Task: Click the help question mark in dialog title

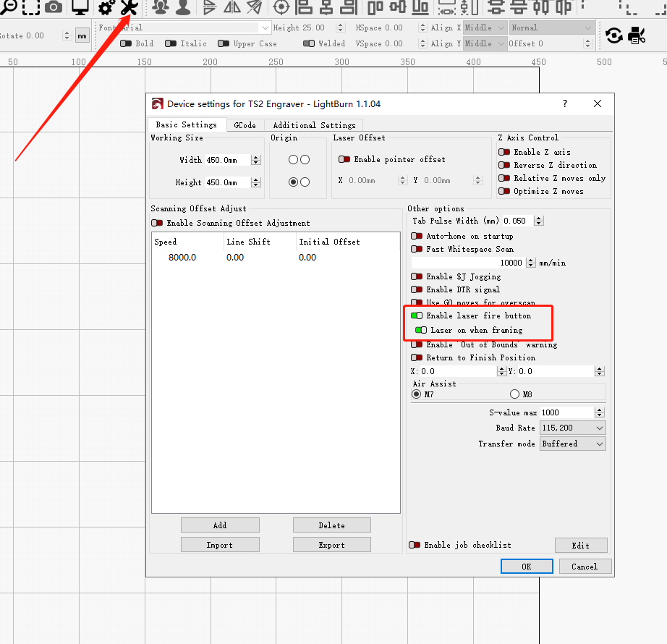Action: click(565, 103)
